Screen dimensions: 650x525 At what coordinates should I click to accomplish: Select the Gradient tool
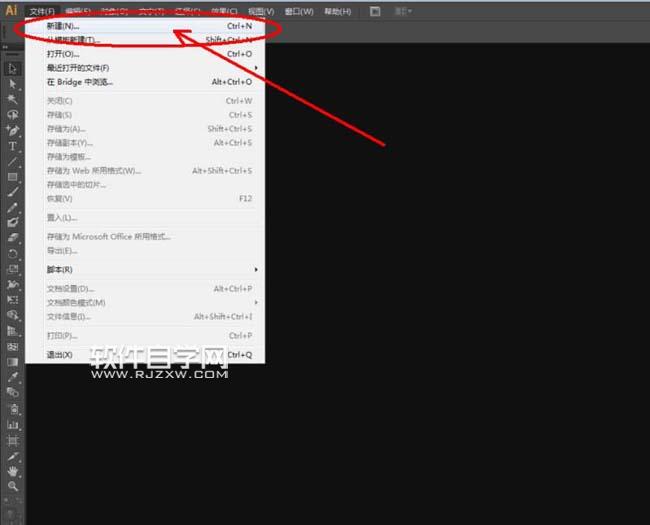12,362
